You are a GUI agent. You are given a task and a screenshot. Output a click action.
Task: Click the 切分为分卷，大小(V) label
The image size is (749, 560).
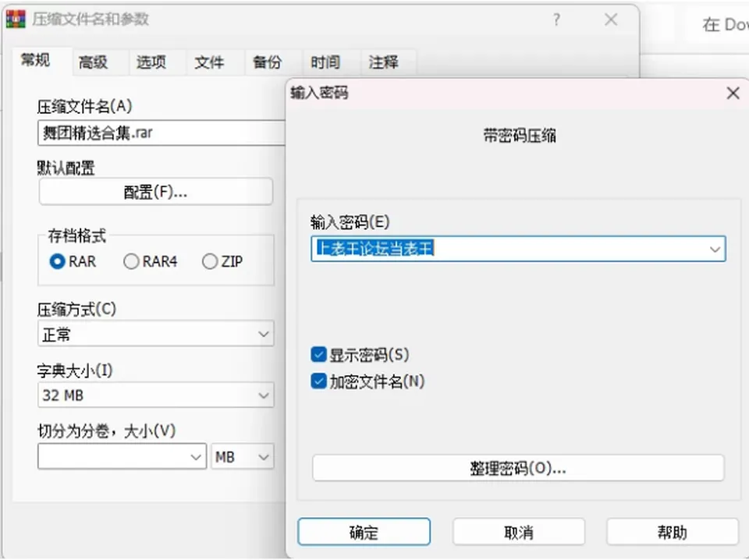[x=107, y=431]
